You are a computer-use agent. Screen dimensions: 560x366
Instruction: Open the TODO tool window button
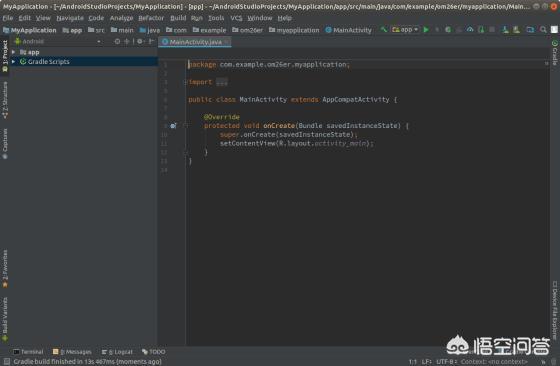(x=154, y=352)
